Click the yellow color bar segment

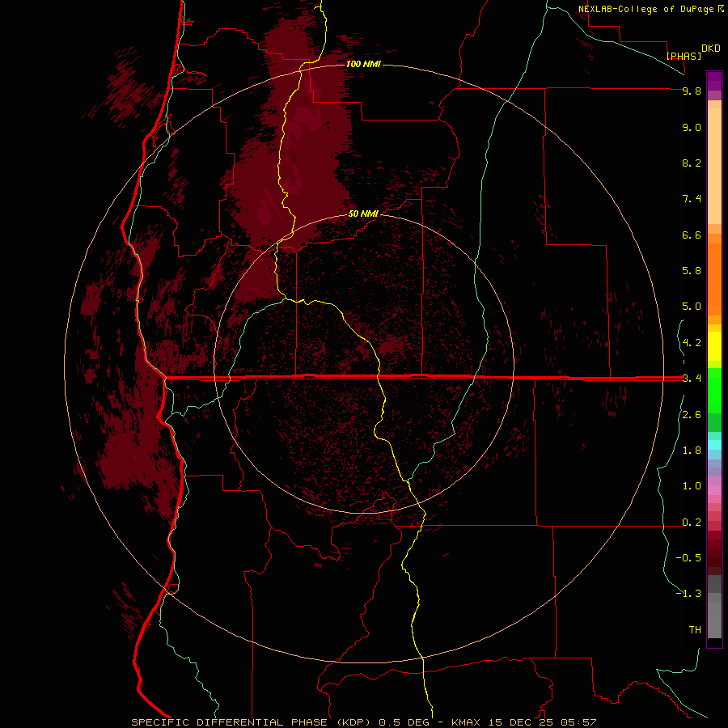pyautogui.click(x=714, y=346)
